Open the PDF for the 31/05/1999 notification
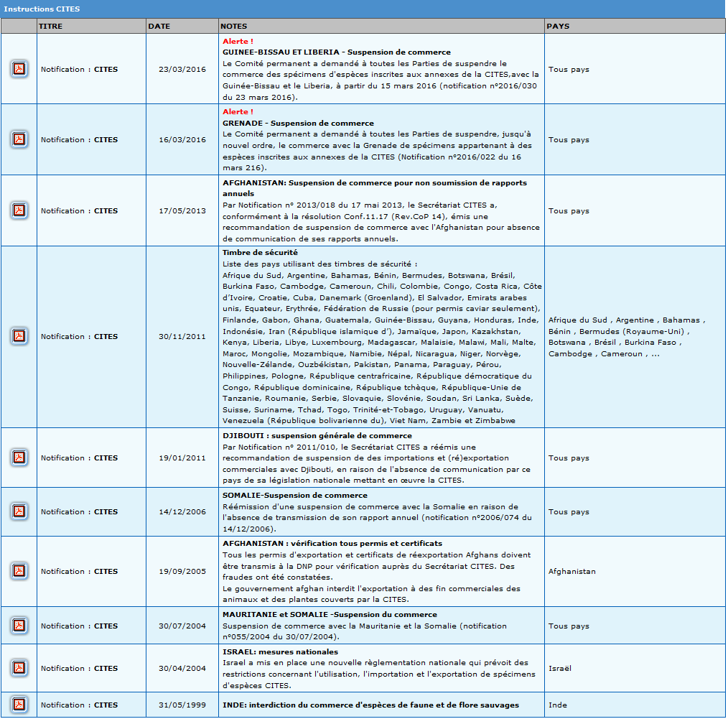Screen dimensions: 728x719 19,705
